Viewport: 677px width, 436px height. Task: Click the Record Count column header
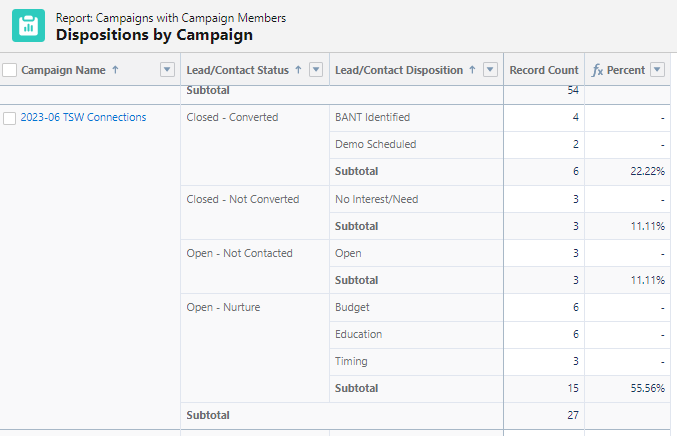point(543,70)
